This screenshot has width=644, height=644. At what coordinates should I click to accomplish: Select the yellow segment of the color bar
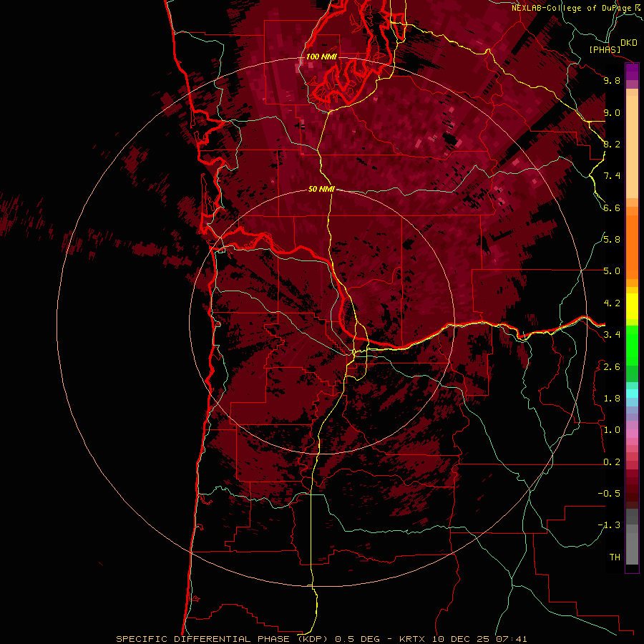pos(632,306)
